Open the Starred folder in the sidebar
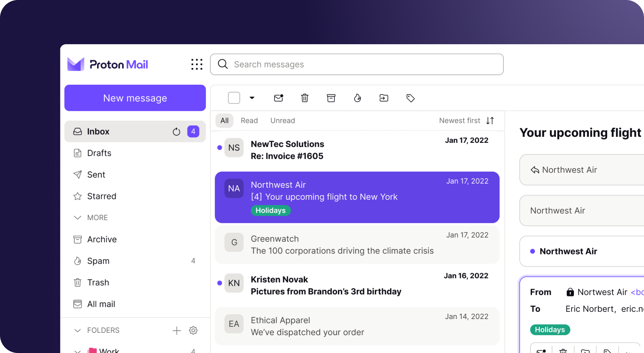Screen dimensions: 644x353 click(x=101, y=196)
